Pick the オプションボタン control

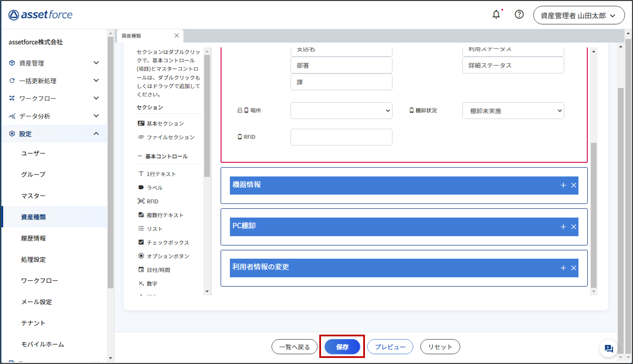(164, 256)
